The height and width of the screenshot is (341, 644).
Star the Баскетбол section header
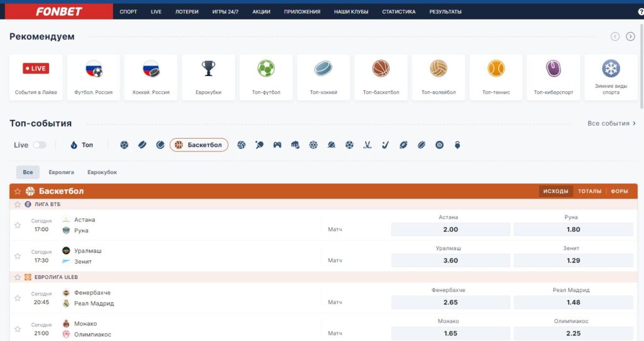pos(17,191)
